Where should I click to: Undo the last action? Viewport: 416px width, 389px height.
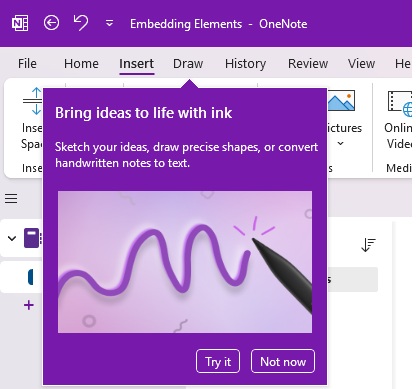(81, 23)
